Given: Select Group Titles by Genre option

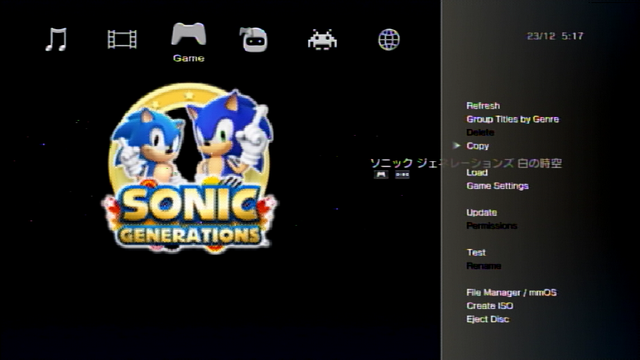Looking at the screenshot, I should [x=513, y=119].
